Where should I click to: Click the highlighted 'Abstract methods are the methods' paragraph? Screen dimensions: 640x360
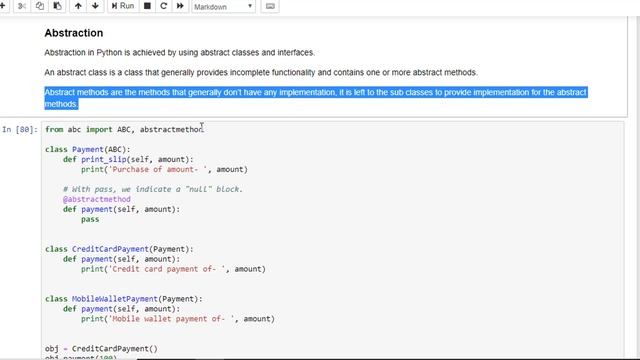pos(316,98)
